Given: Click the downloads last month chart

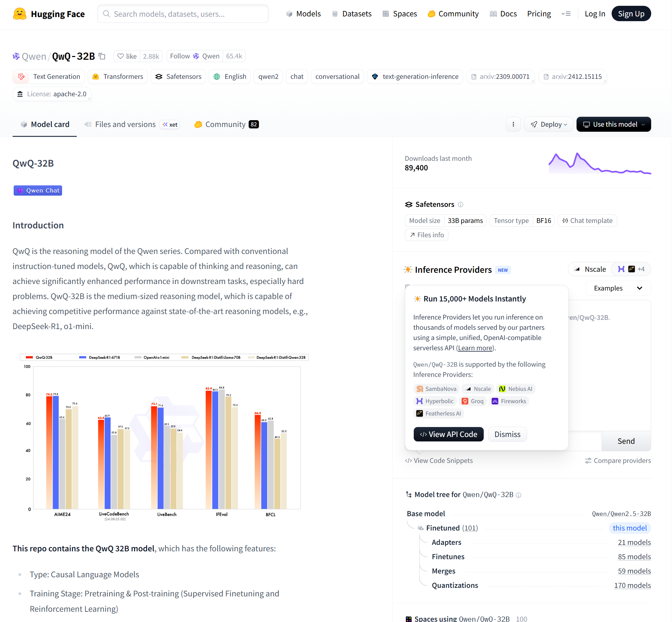Looking at the screenshot, I should (x=599, y=163).
